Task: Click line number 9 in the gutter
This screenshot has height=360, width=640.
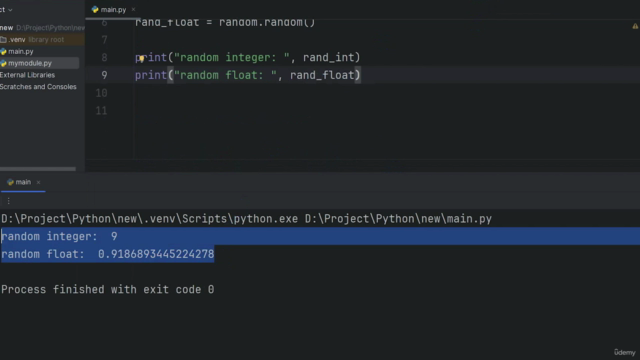Action: pos(104,76)
